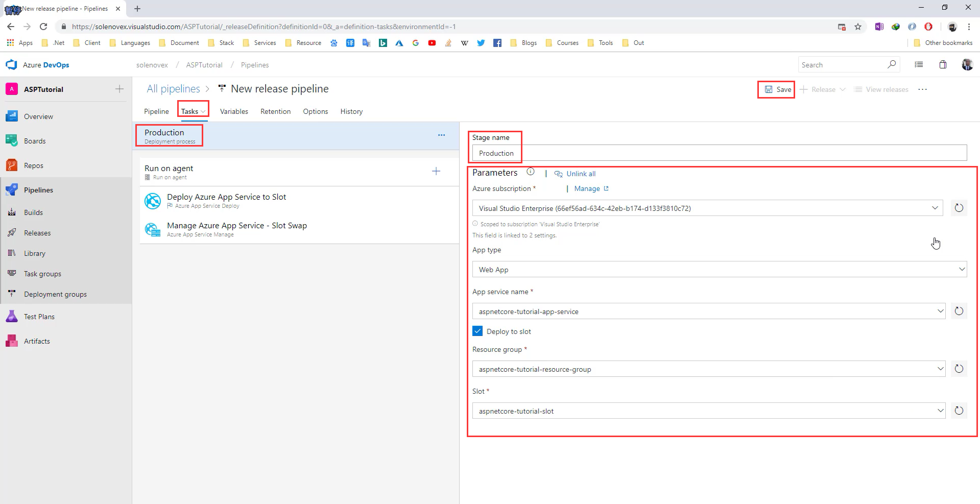The height and width of the screenshot is (504, 980).
Task: Open the ASPTutorial breadcrumb link
Action: point(204,65)
